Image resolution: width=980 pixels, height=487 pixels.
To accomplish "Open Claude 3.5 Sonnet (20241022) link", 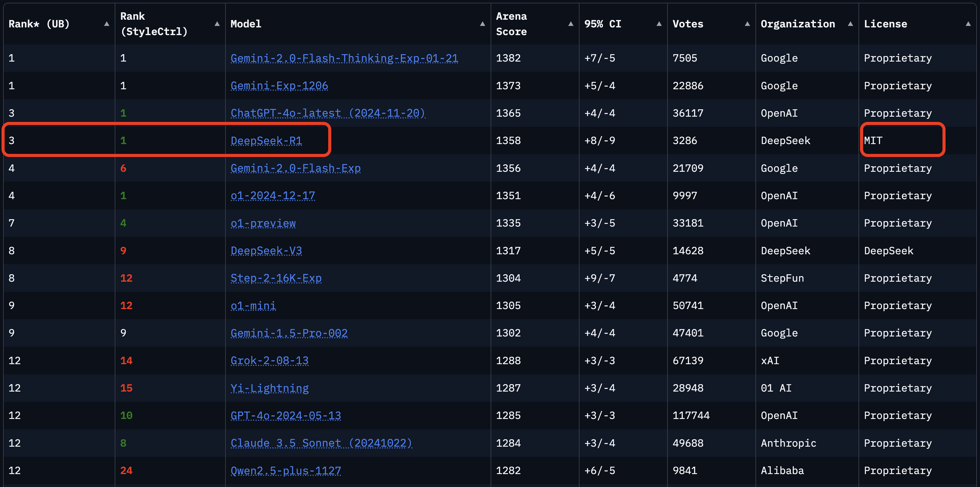I will point(321,443).
